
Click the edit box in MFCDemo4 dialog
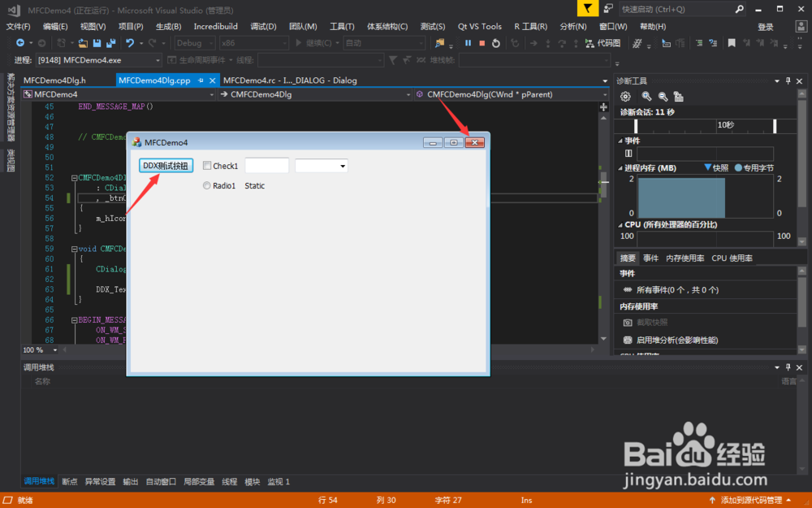266,165
